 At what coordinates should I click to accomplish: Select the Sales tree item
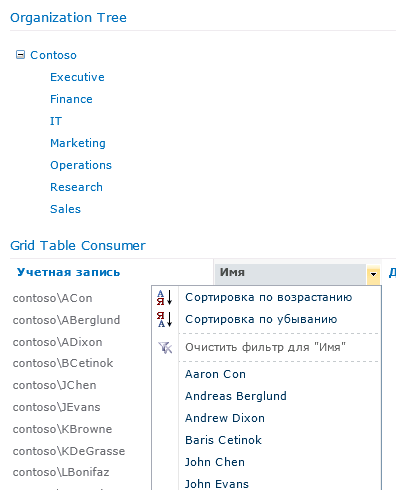(x=65, y=209)
